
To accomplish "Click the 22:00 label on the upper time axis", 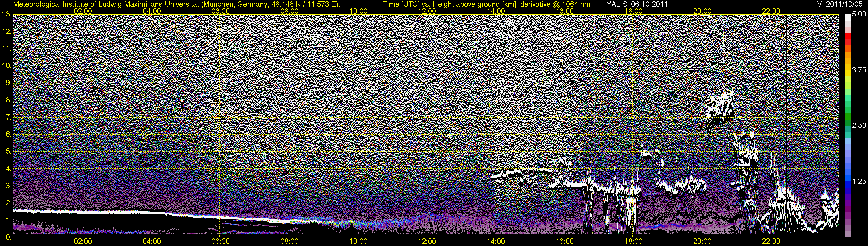I will [771, 11].
